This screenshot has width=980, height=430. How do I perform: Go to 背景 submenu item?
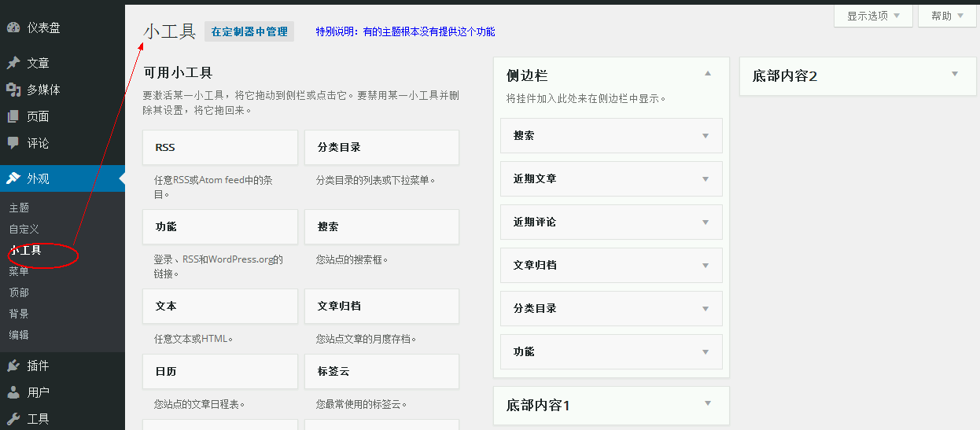(19, 314)
